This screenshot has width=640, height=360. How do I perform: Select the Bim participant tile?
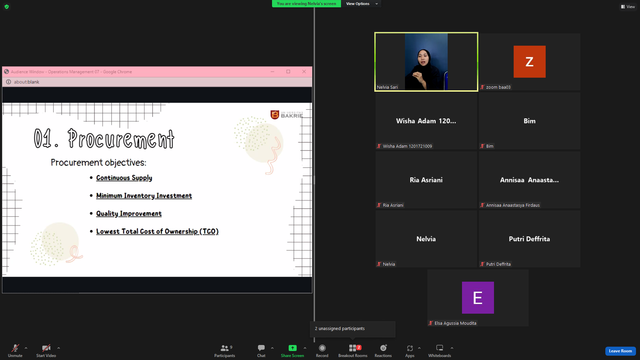pos(529,121)
